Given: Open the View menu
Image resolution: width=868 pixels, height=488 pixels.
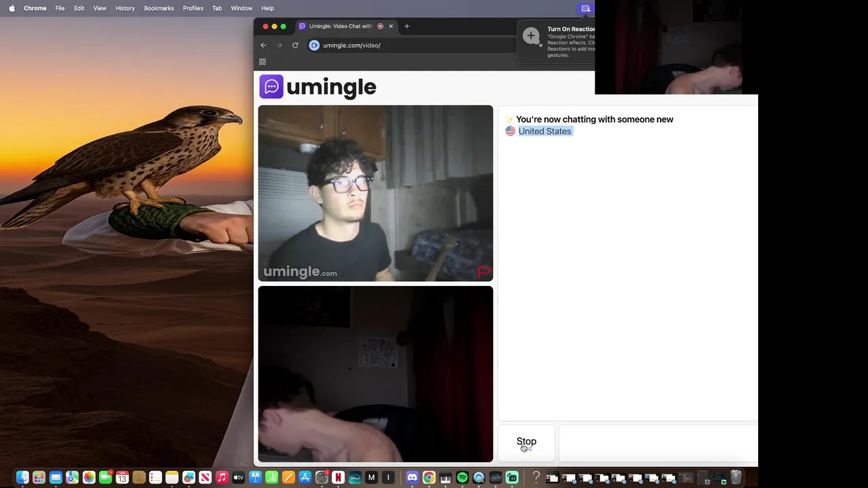Looking at the screenshot, I should [x=100, y=8].
